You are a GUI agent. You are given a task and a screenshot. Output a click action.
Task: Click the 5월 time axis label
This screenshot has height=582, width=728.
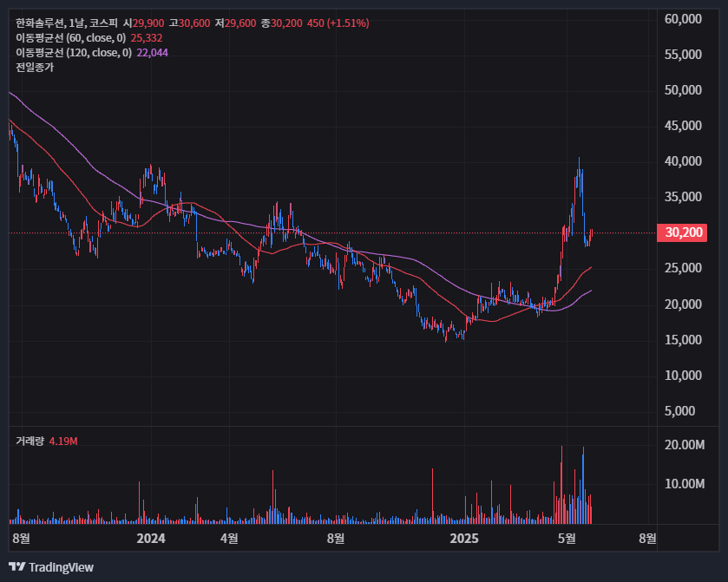[x=567, y=539]
